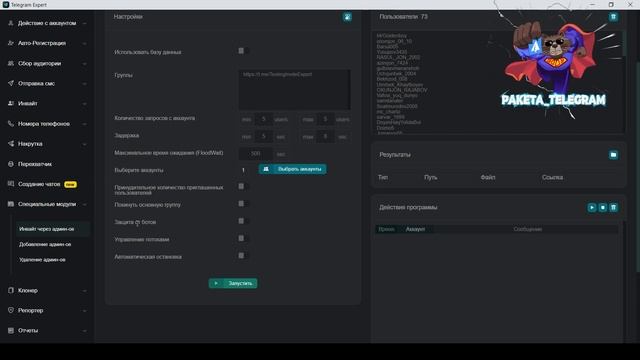Focus the Группы links text area
640x360 pixels.
click(x=294, y=89)
